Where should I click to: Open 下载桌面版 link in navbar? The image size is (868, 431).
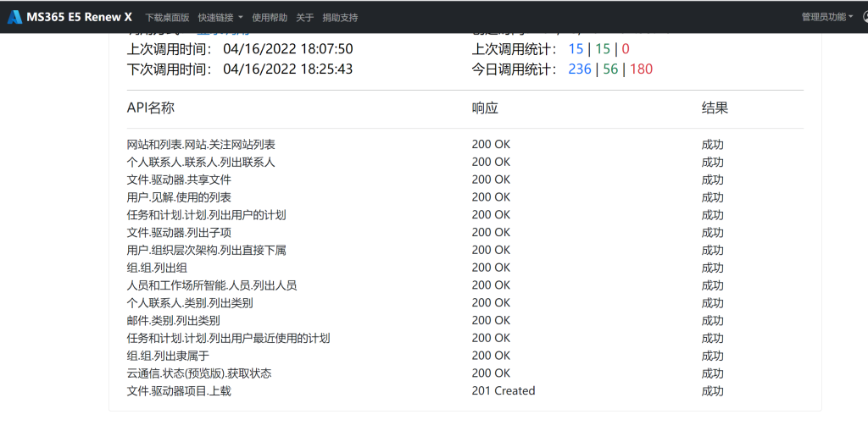[x=167, y=18]
